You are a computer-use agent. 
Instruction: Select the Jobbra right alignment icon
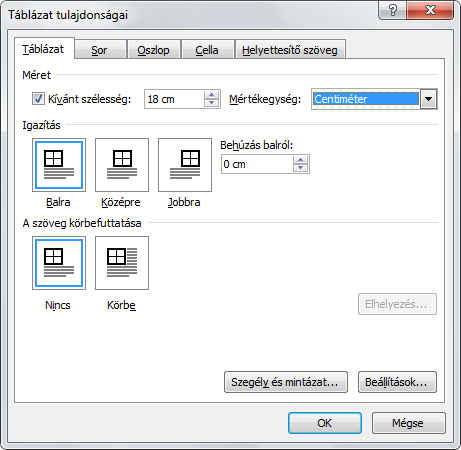pyautogui.click(x=185, y=165)
